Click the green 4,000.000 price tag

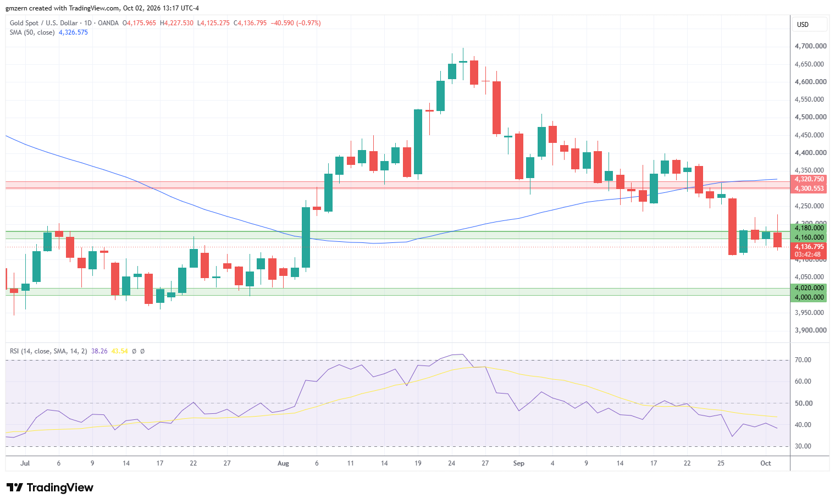(808, 297)
